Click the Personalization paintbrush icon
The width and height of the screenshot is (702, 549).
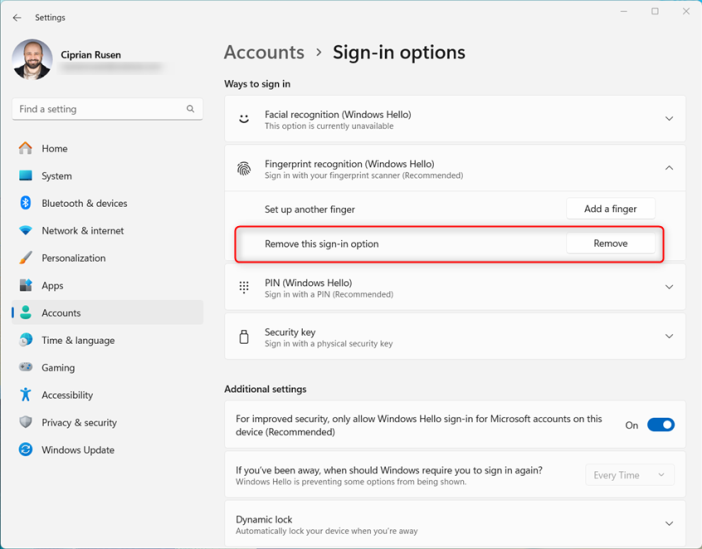(x=26, y=258)
